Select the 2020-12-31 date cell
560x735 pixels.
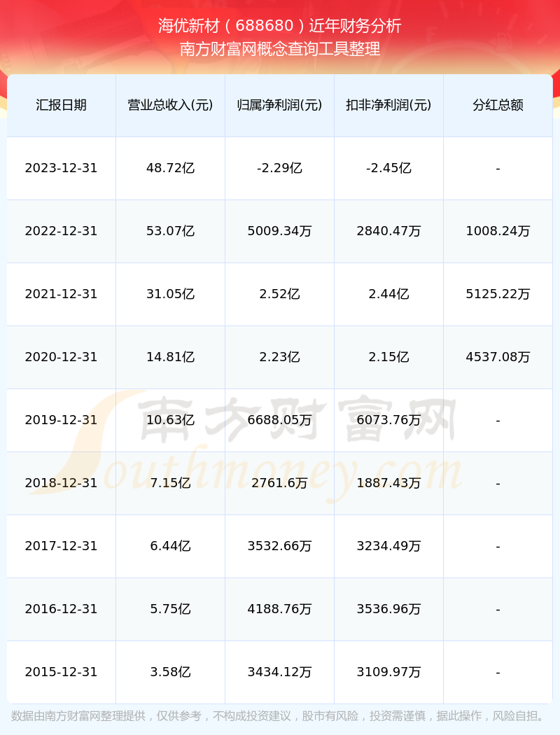coord(62,357)
